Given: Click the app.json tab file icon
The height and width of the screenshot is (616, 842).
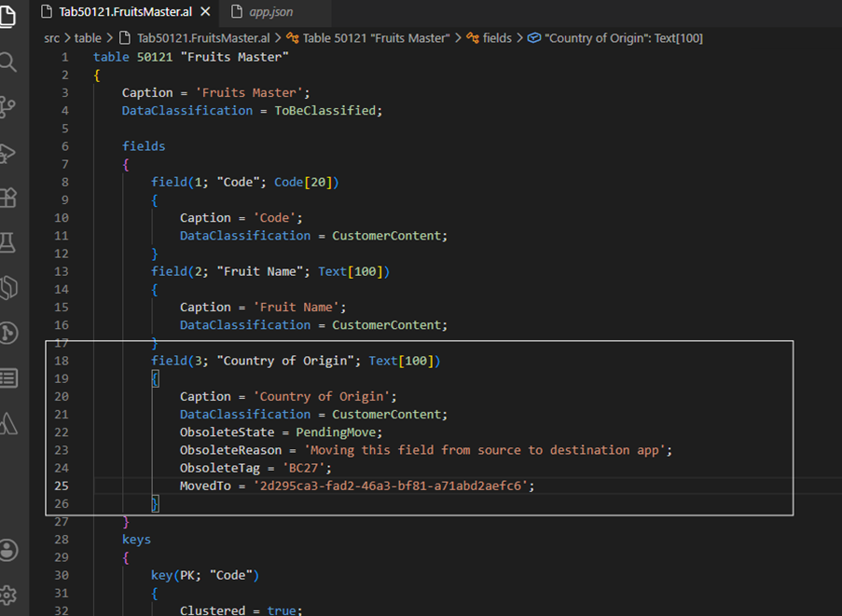Looking at the screenshot, I should click(237, 12).
